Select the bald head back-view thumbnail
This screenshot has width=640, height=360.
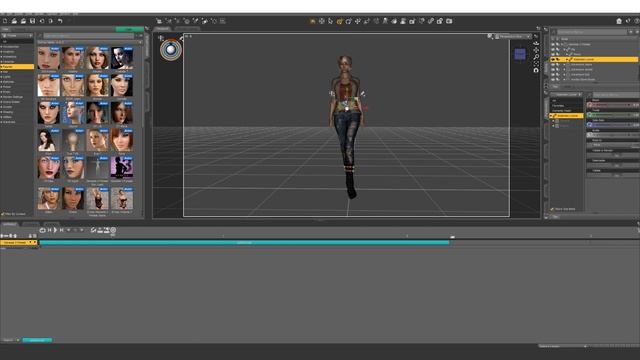pos(73,140)
